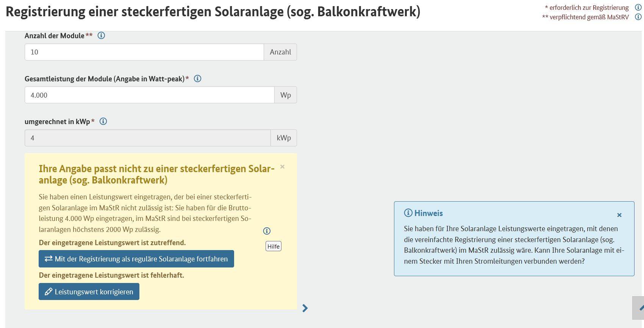
Task: Close the yellow warning message
Action: click(x=282, y=167)
